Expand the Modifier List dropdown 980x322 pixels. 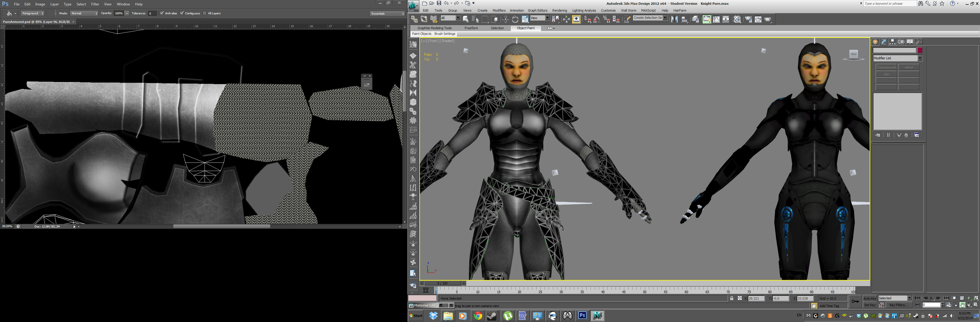coord(920,58)
